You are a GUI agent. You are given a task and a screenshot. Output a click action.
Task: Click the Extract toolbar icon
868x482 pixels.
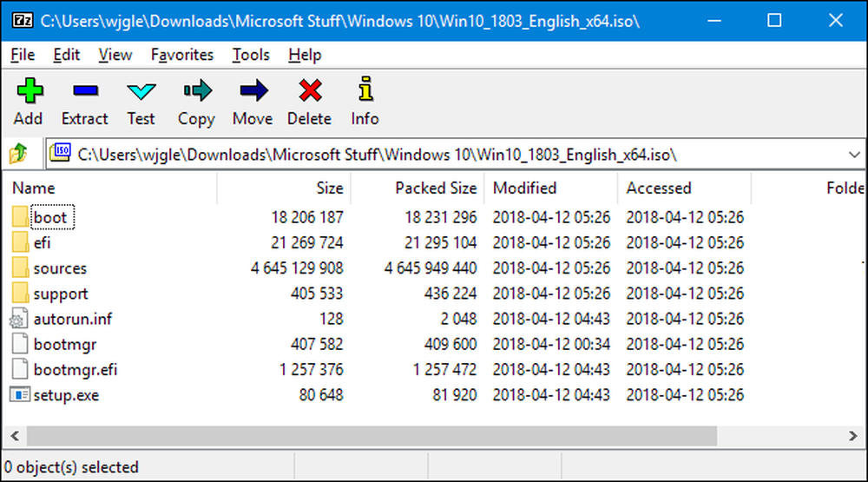click(x=85, y=90)
